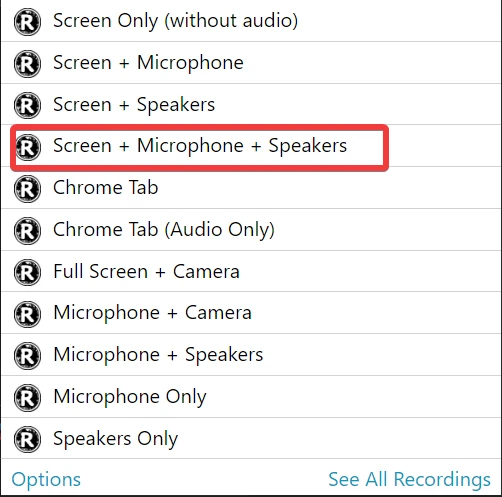The height and width of the screenshot is (497, 502).
Task: Choose Screen + Microphone recording mode
Action: click(x=251, y=63)
